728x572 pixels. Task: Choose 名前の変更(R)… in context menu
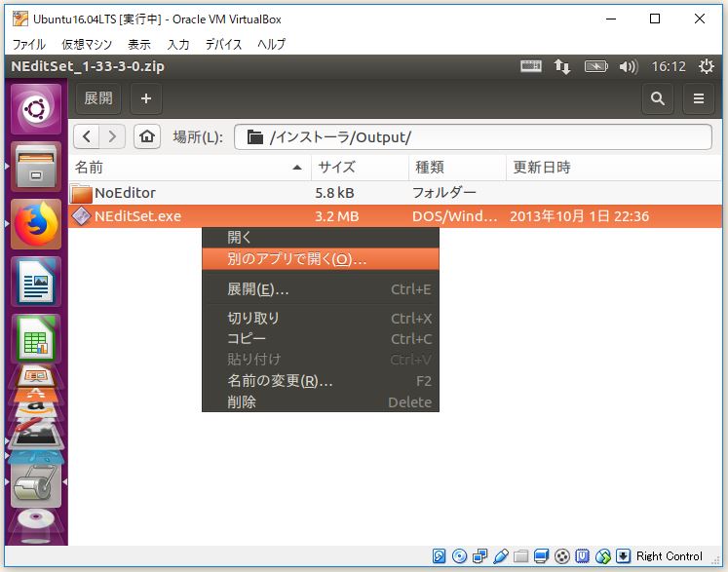point(321,381)
